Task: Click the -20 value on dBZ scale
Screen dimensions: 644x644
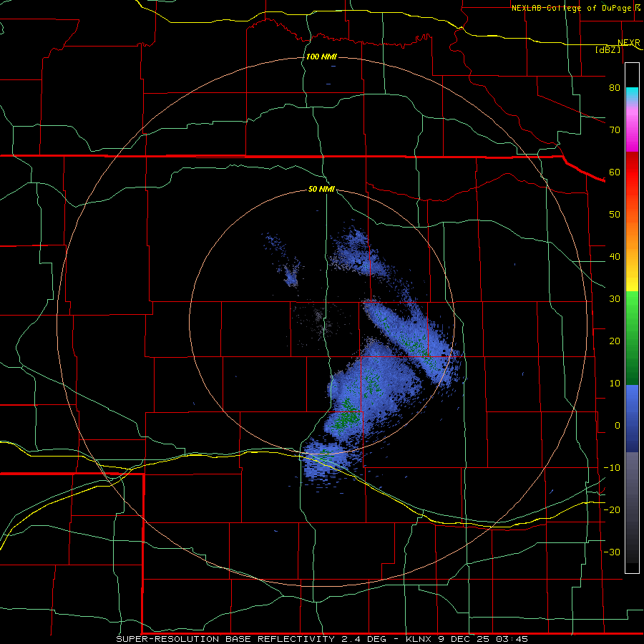Action: pos(612,510)
